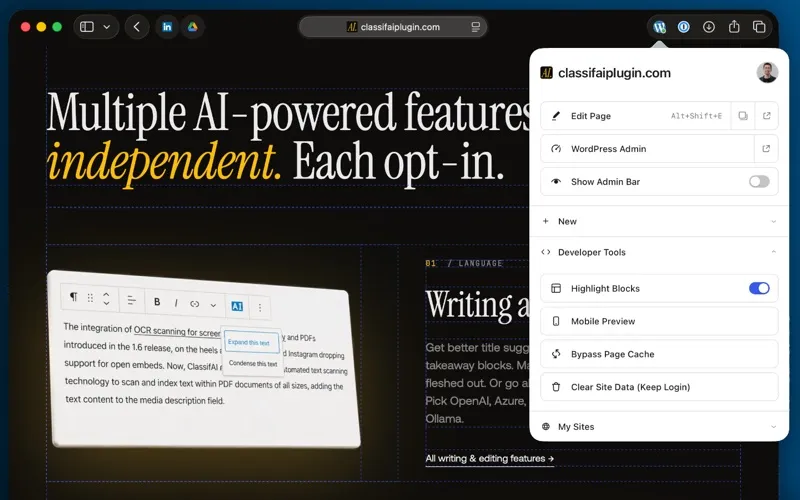Turn off the Highlight Blocks switch
Image resolution: width=800 pixels, height=500 pixels.
click(759, 288)
